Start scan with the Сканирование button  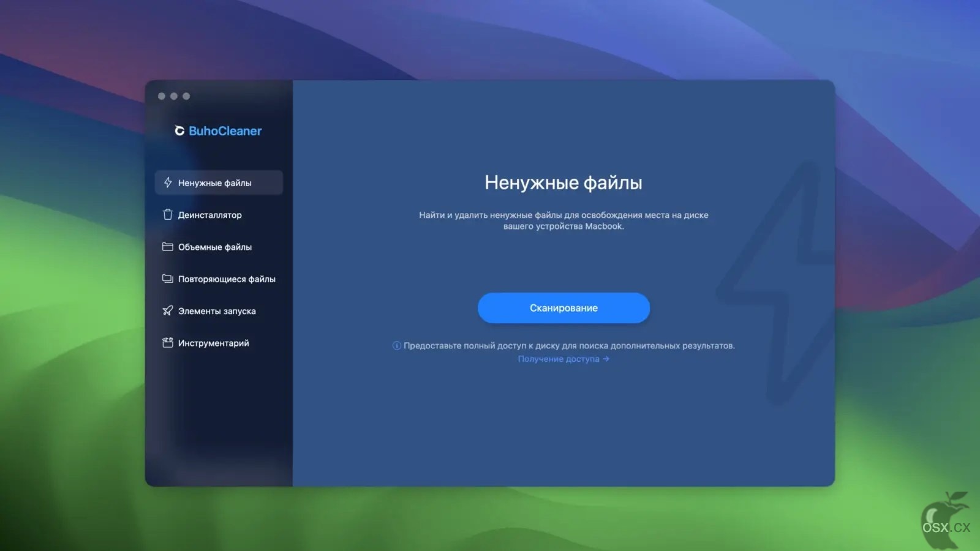(x=563, y=307)
